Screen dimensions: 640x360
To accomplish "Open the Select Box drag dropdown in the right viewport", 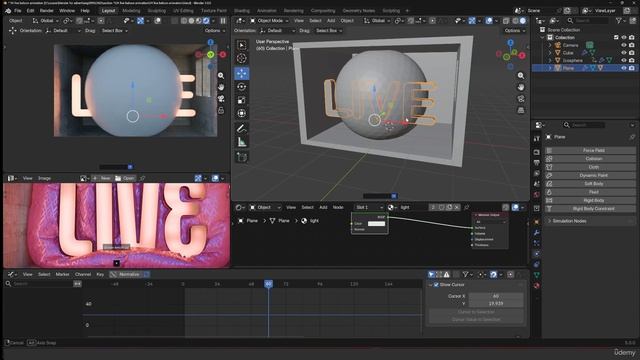I will pos(329,31).
